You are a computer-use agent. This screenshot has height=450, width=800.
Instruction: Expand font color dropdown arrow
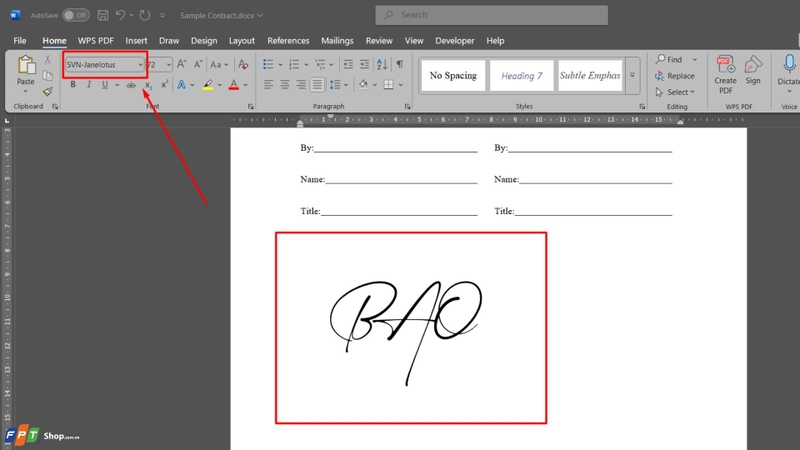coord(245,85)
